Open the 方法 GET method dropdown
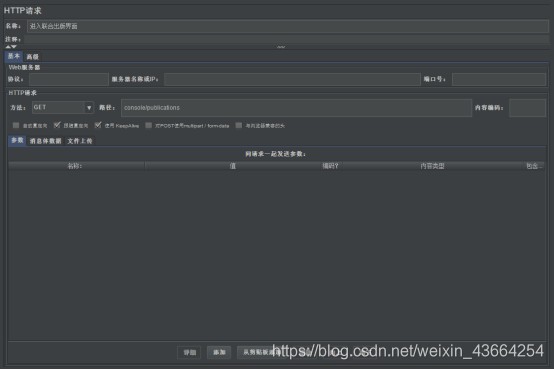Viewport: 554px width, 370px height. point(63,107)
